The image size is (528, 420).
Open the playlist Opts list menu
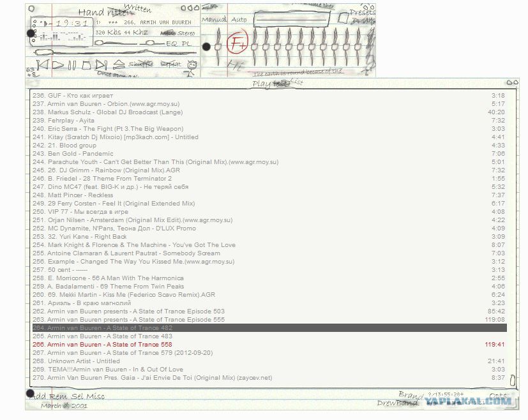tap(498, 396)
